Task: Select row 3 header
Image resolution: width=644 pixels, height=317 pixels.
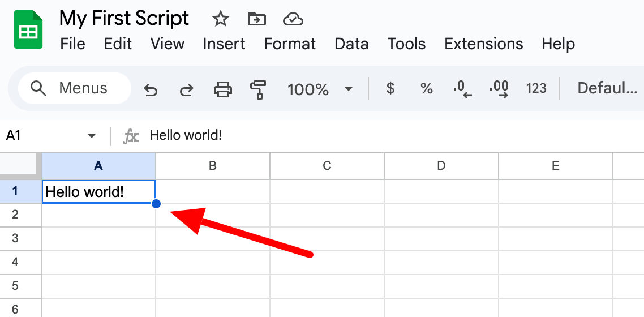Action: [x=20, y=238]
